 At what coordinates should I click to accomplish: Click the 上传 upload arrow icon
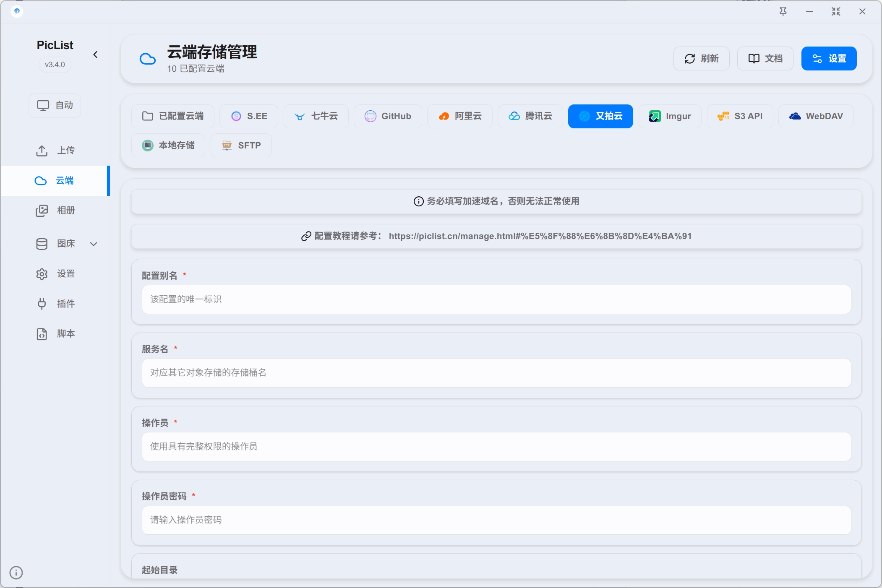(x=42, y=151)
